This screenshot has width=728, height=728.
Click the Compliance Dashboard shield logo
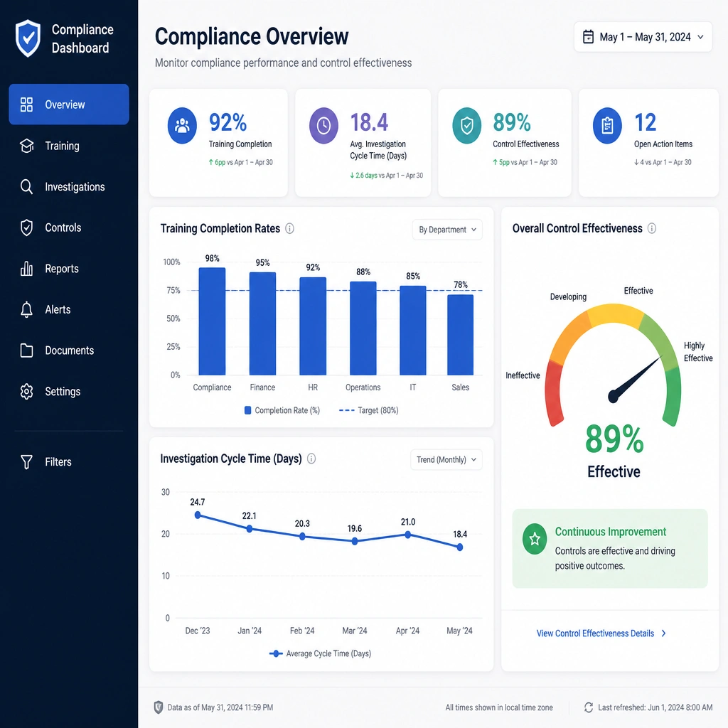[x=28, y=38]
